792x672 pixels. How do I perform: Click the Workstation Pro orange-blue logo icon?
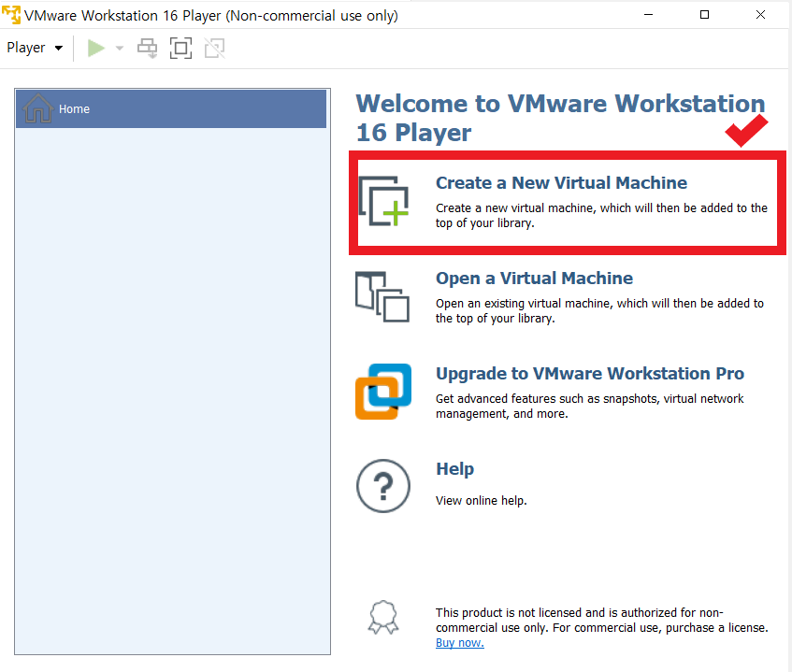click(383, 392)
